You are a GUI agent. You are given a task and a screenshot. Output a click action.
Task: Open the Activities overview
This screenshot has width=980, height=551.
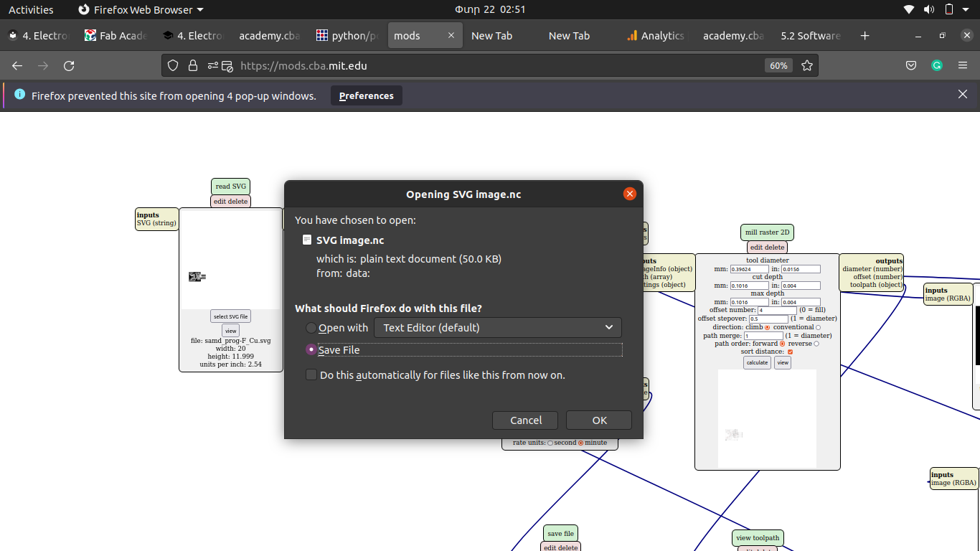tap(31, 9)
